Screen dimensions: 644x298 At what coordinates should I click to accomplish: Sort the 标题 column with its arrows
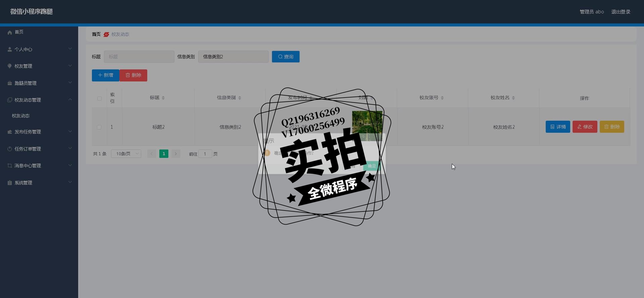[x=163, y=98]
